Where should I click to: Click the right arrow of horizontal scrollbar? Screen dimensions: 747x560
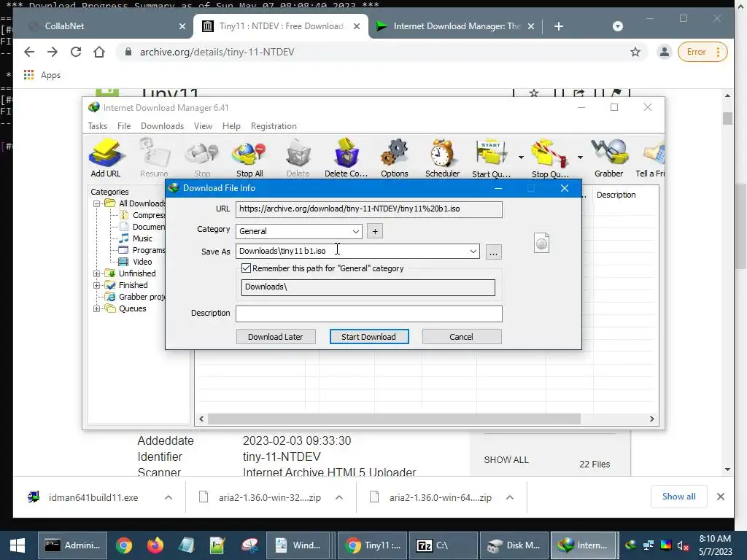(652, 419)
